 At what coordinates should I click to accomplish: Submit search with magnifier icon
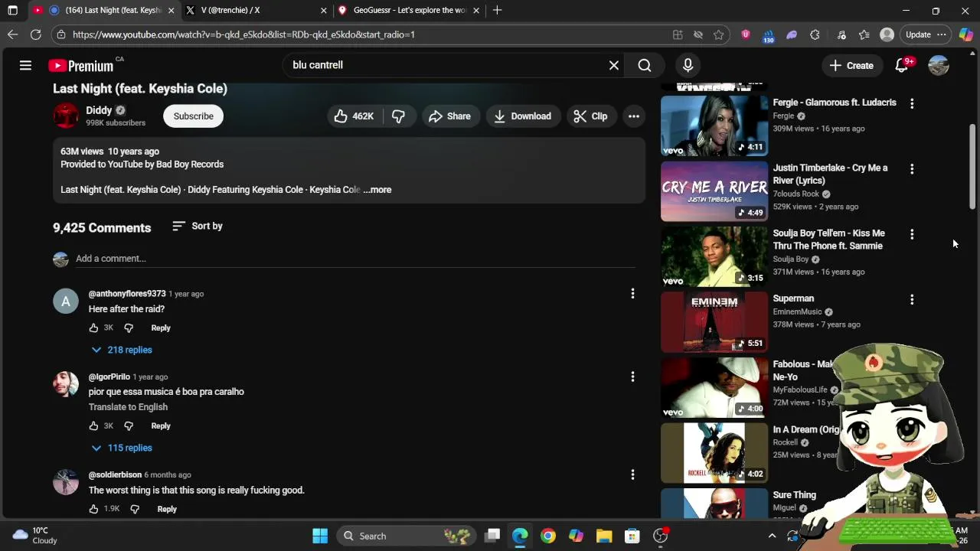pyautogui.click(x=645, y=65)
